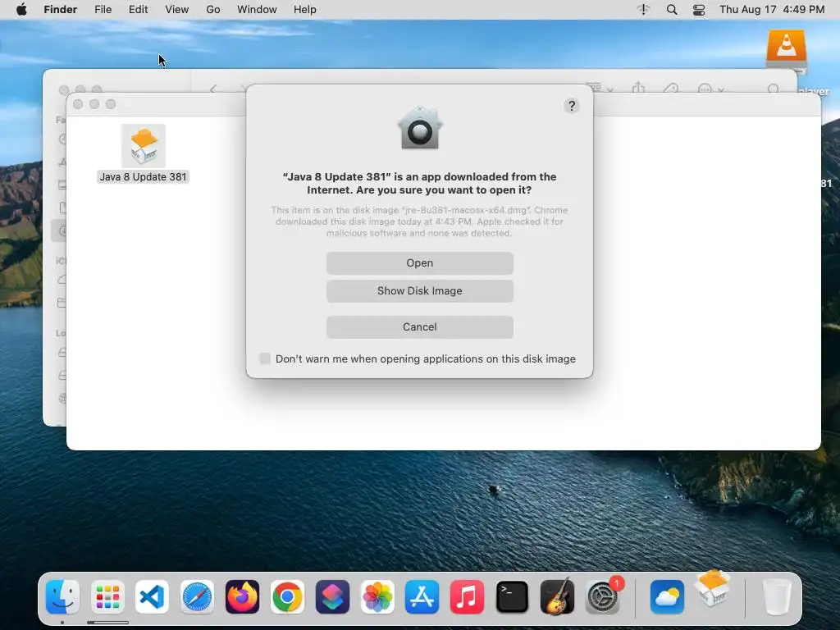The width and height of the screenshot is (840, 630).
Task: Launch Shortcuts app from the Dock
Action: pos(332,596)
